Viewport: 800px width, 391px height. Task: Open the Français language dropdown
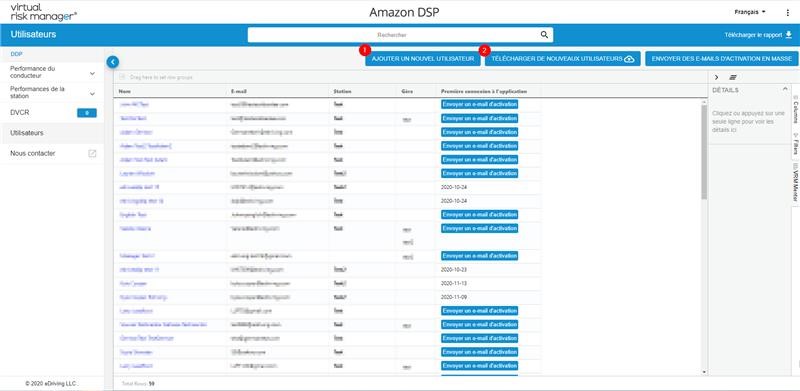(750, 12)
